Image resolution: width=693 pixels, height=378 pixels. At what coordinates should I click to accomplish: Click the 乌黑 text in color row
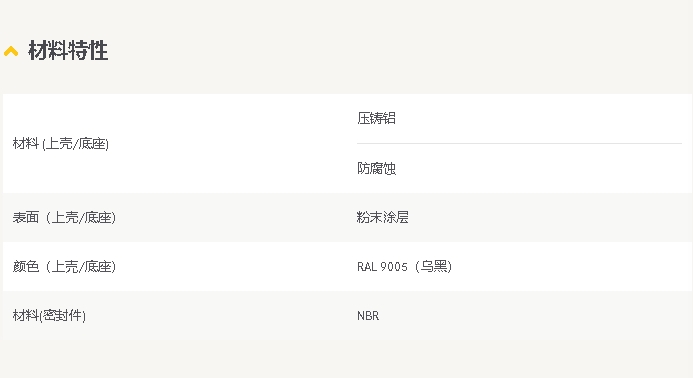(x=433, y=267)
